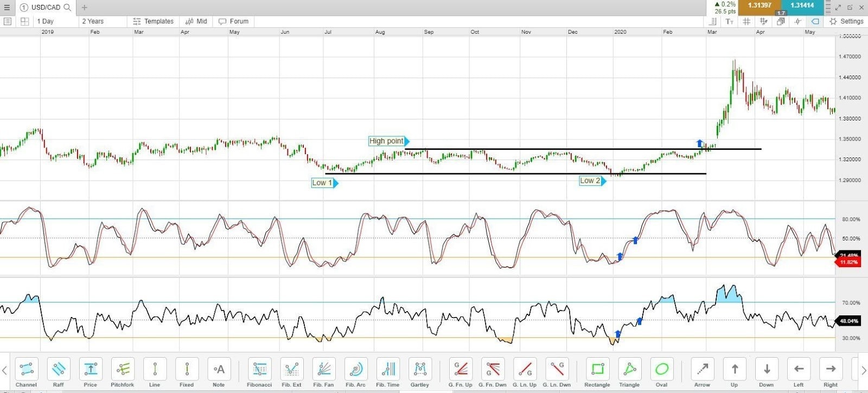The width and height of the screenshot is (868, 393).
Task: Select the Channel drawing tool
Action: tap(26, 372)
